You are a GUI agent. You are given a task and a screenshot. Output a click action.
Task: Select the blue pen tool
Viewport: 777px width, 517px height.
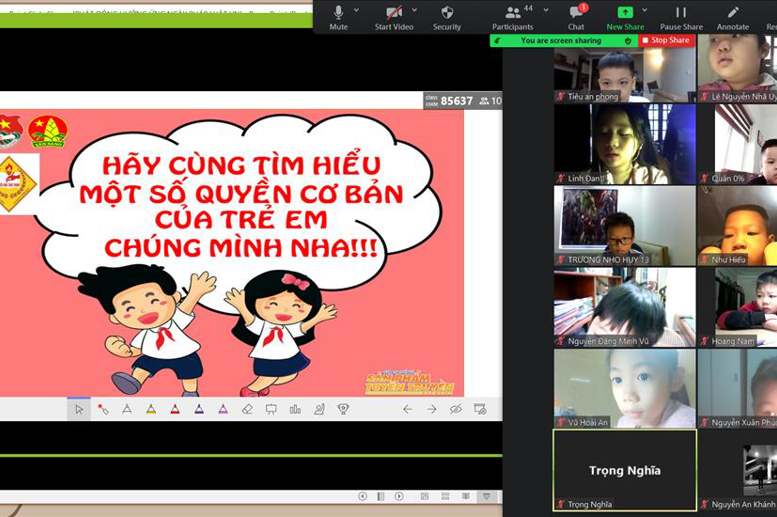[x=199, y=409]
